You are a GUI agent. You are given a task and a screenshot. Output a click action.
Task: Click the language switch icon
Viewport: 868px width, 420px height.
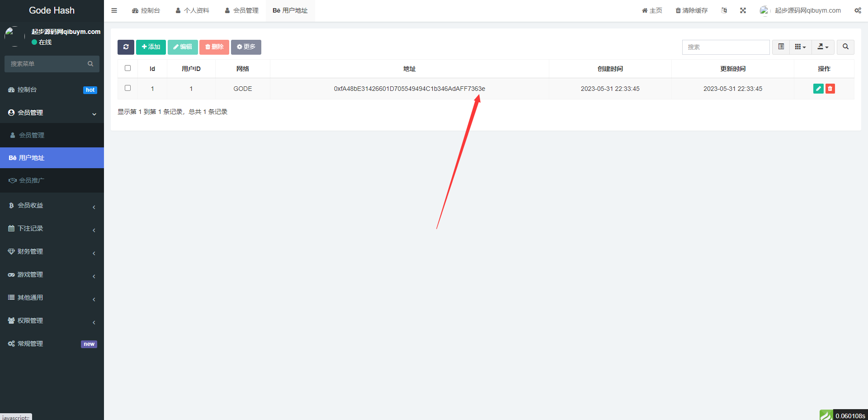tap(724, 10)
